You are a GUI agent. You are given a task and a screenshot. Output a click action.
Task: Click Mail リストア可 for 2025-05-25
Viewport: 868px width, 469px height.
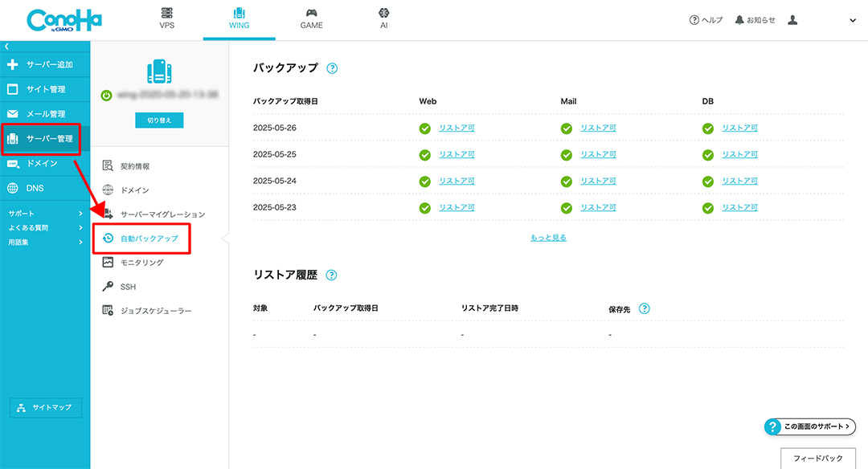click(599, 154)
